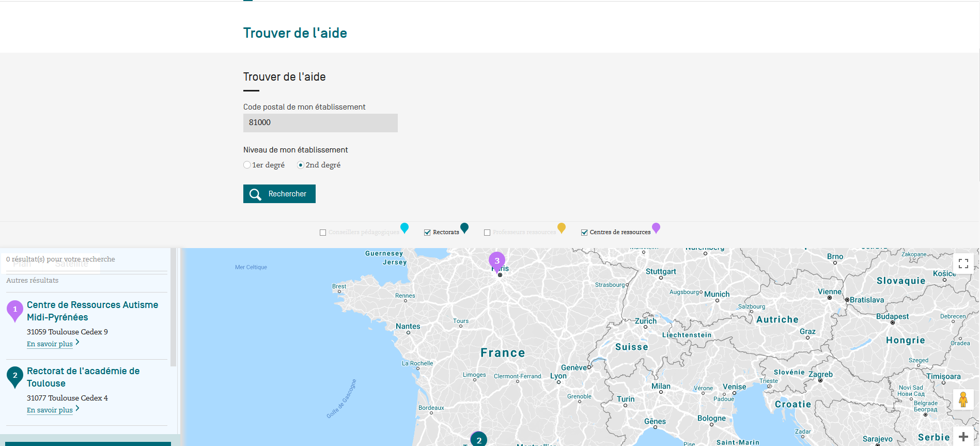The height and width of the screenshot is (446, 980).
Task: Click the postal code input field
Action: 320,123
